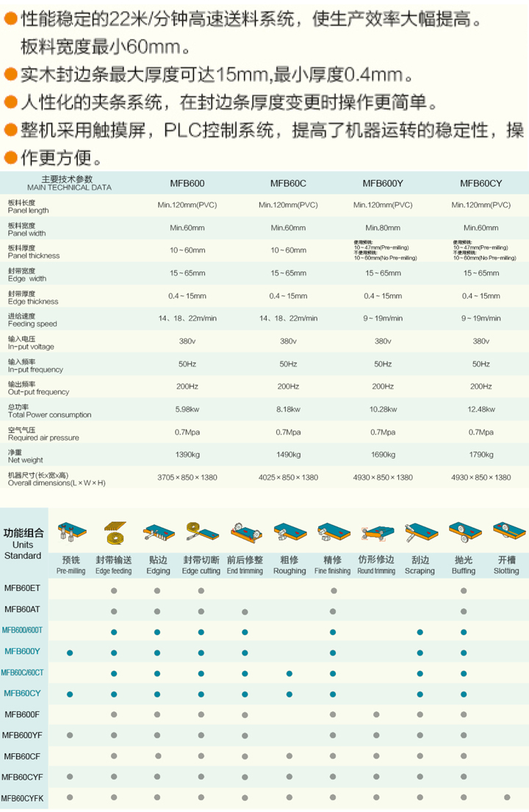Image resolution: width=529 pixels, height=812 pixels.
Task: Click the 'Pre-milling' label text
Action: [x=71, y=570]
